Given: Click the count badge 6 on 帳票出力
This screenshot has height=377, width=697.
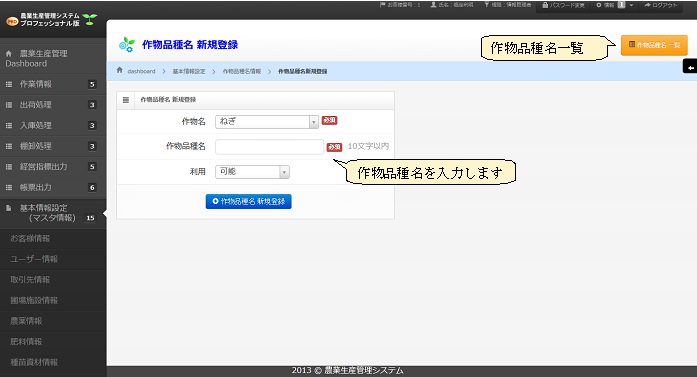Looking at the screenshot, I should pyautogui.click(x=92, y=187).
